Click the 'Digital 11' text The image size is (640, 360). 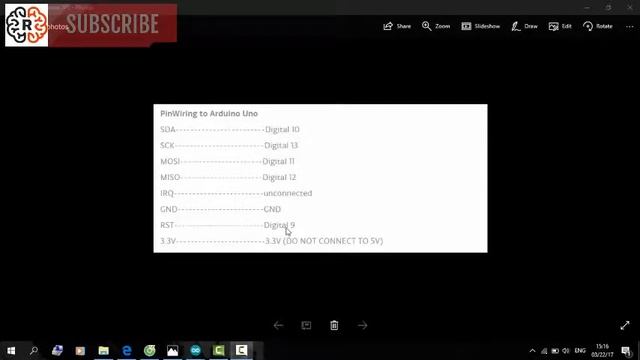(x=278, y=161)
